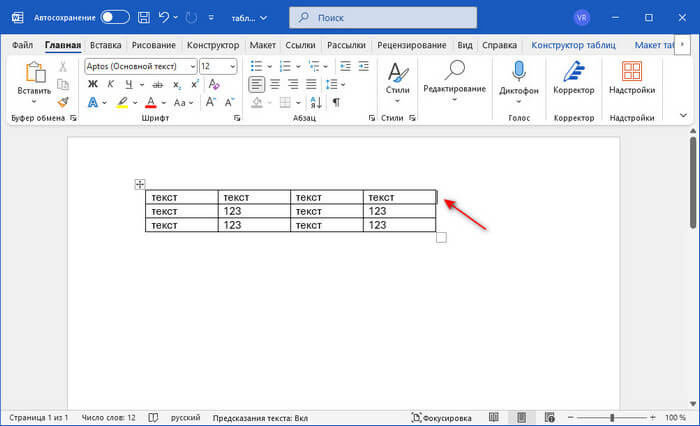Open the Конструктор таблиц tab
The height and width of the screenshot is (426, 700).
click(574, 45)
